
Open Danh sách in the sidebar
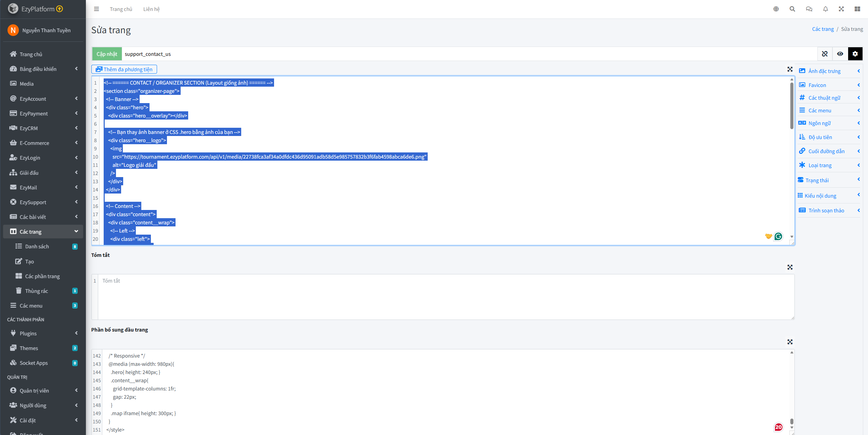point(37,246)
